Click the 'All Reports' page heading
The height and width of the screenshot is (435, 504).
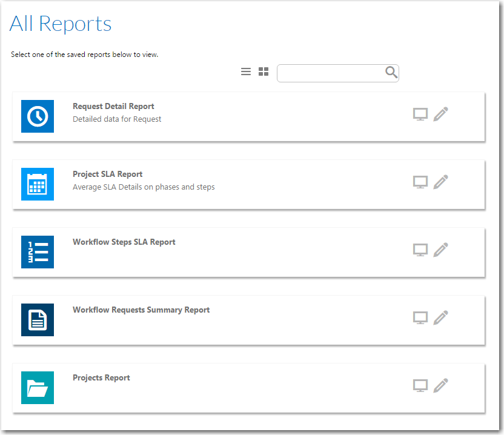tap(61, 24)
